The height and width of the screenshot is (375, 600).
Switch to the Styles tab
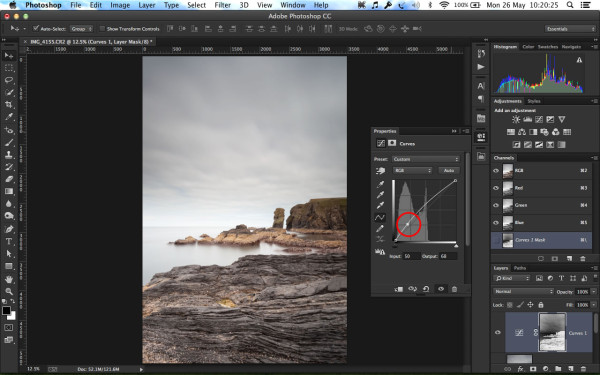pos(534,101)
